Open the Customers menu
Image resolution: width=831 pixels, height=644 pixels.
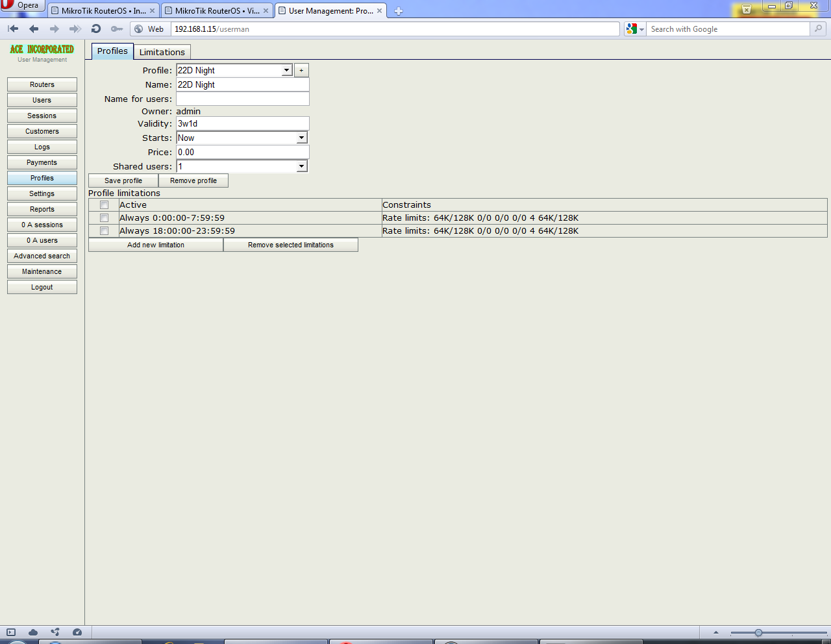tap(42, 131)
